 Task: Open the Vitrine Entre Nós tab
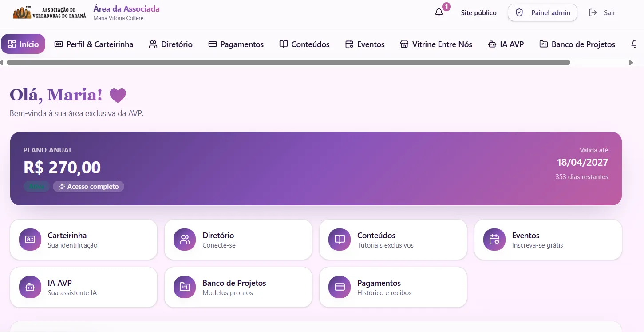click(x=436, y=44)
